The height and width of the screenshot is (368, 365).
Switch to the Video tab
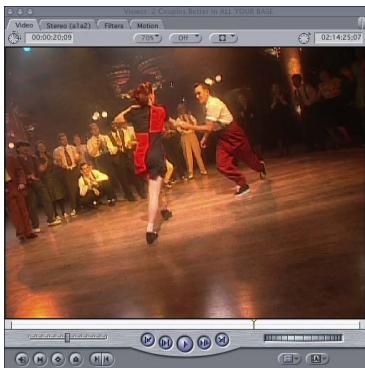[x=24, y=25]
